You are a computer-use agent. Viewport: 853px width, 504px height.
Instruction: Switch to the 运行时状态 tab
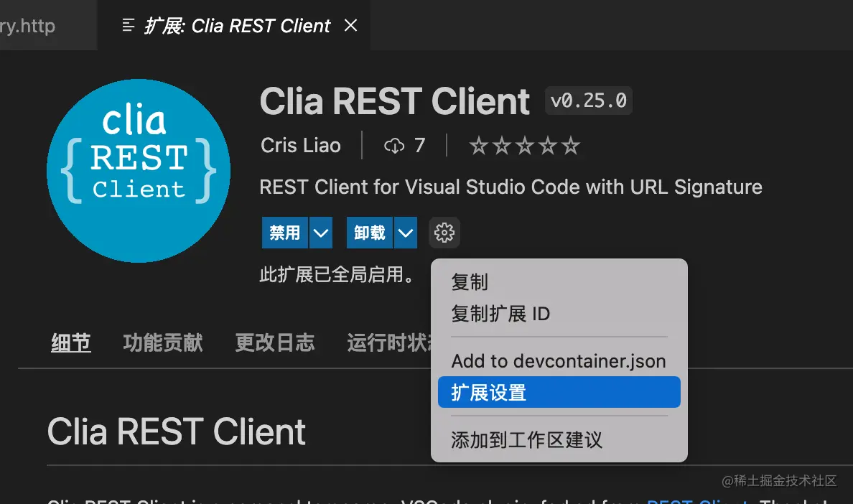[388, 343]
